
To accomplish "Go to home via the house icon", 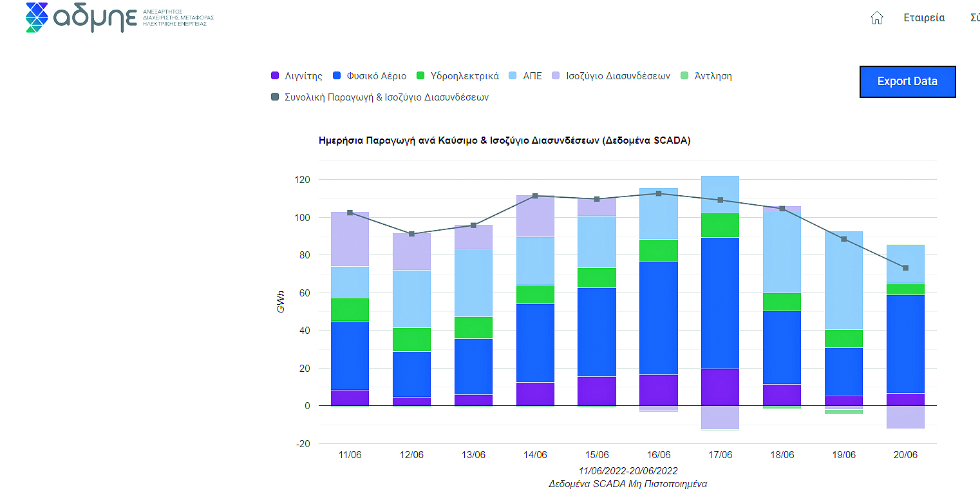I will (876, 18).
